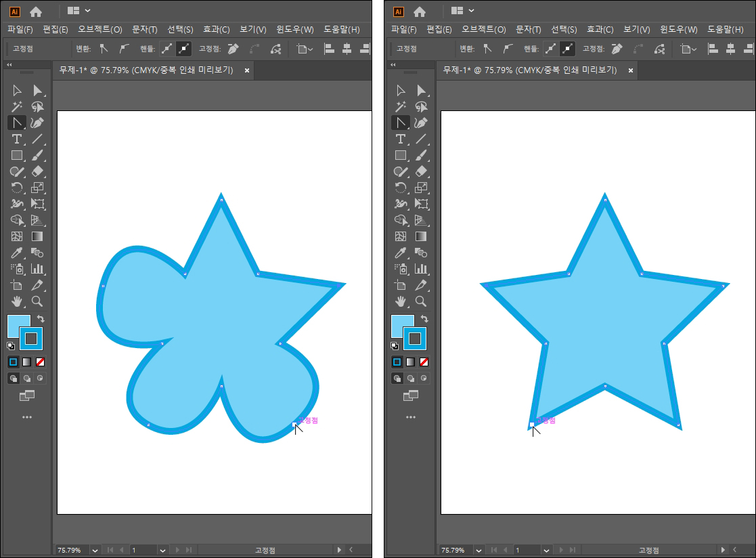Screen dimensions: 756x558
Task: Pick the Lasso tool in left window
Action: 37,106
